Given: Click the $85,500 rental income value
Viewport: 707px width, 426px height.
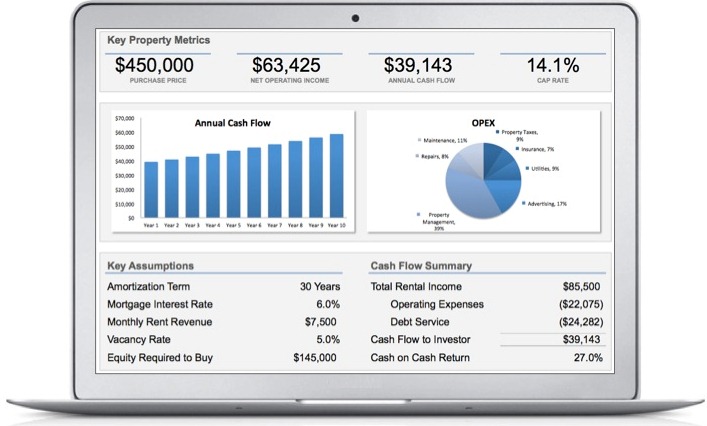Looking at the screenshot, I should (x=581, y=286).
